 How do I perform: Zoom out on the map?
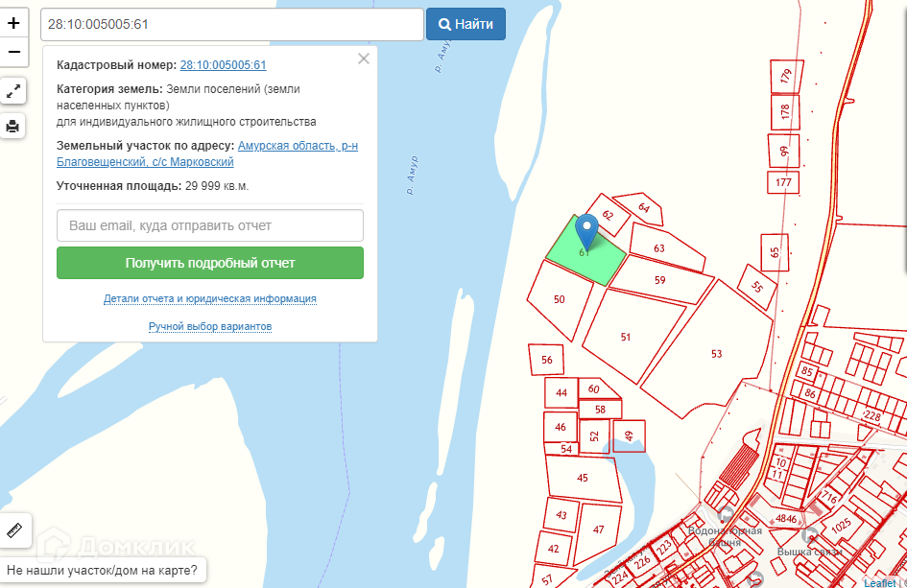click(13, 51)
